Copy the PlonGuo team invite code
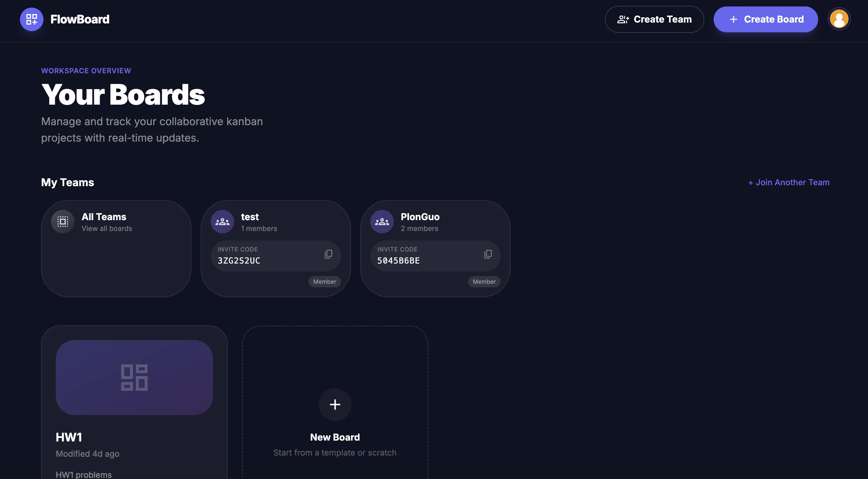This screenshot has width=868, height=479. pos(488,254)
